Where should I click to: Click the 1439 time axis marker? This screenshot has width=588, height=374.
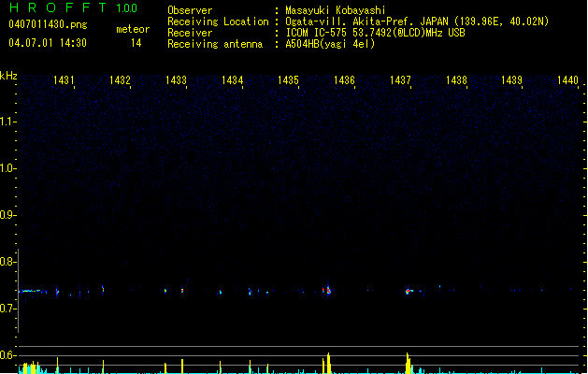click(x=512, y=80)
